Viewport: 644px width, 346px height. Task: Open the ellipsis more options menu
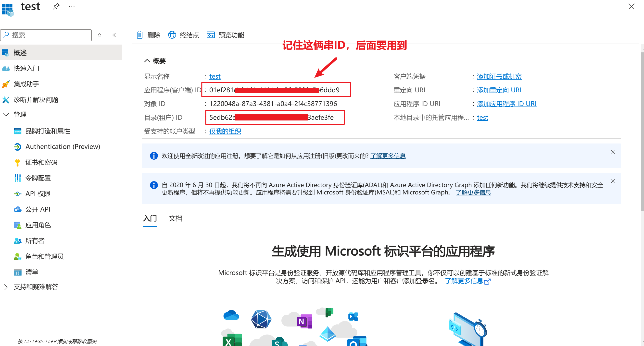(x=72, y=6)
